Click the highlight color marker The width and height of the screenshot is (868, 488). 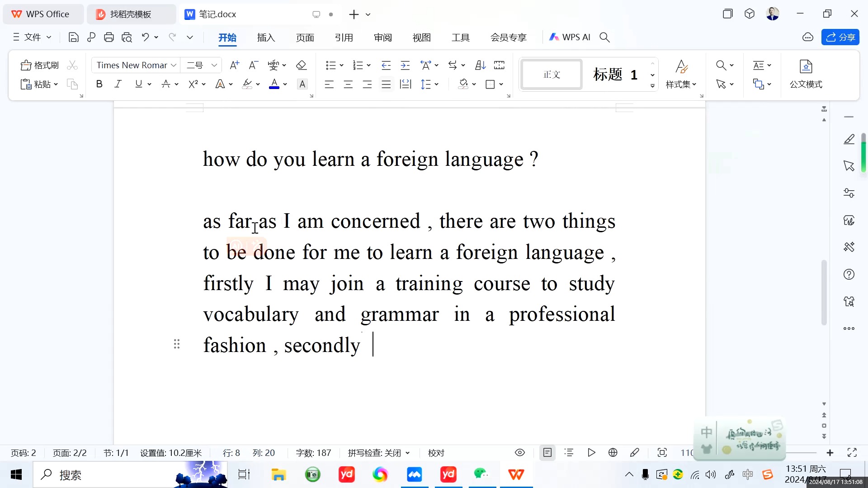point(247,84)
